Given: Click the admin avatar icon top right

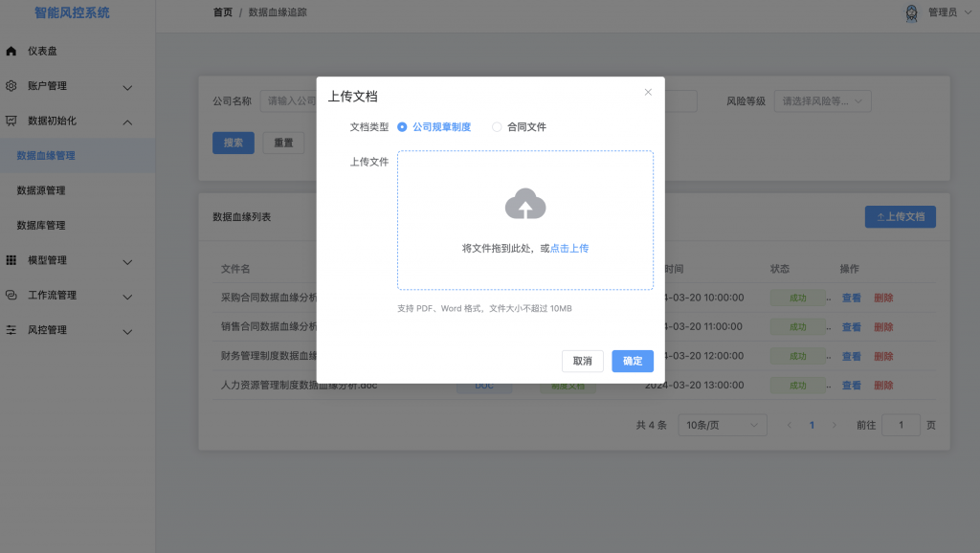Looking at the screenshot, I should [908, 11].
